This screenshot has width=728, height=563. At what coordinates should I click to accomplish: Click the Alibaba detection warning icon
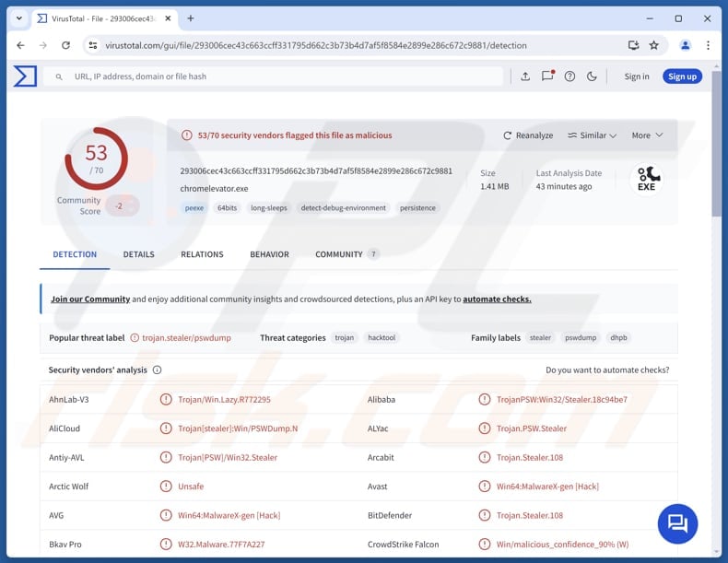(484, 399)
